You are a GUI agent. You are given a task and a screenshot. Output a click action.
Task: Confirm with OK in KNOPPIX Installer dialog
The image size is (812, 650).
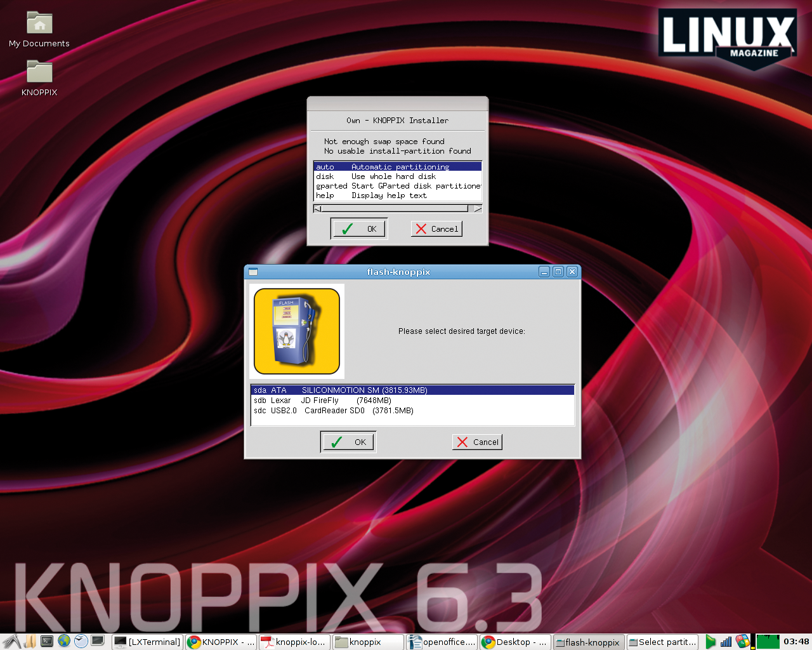(x=359, y=229)
